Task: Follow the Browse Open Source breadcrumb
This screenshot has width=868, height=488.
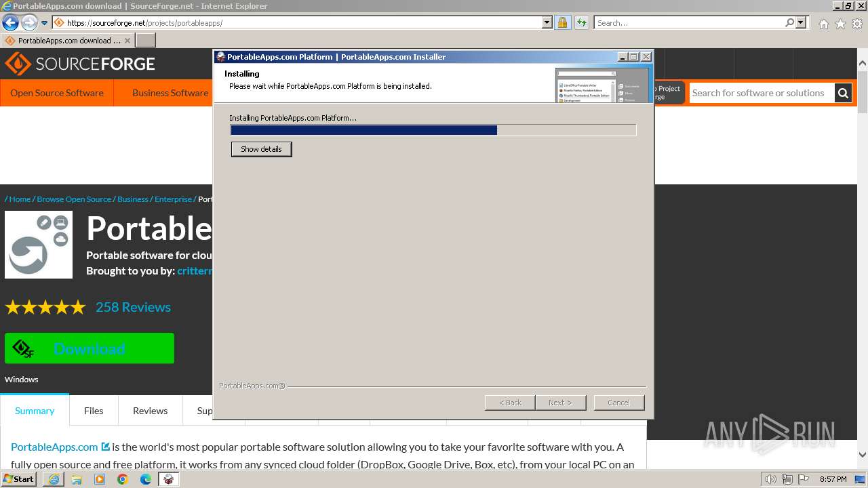Action: pos(74,199)
